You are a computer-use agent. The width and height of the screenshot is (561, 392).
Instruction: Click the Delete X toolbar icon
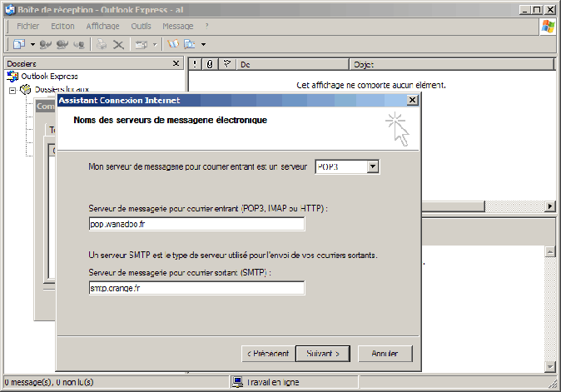[118, 45]
